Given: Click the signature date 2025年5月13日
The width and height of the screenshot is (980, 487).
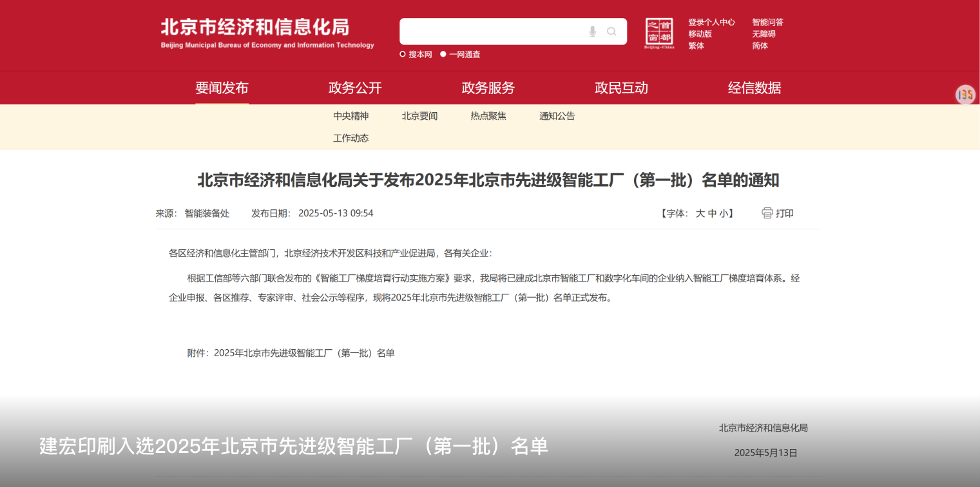Looking at the screenshot, I should [765, 453].
